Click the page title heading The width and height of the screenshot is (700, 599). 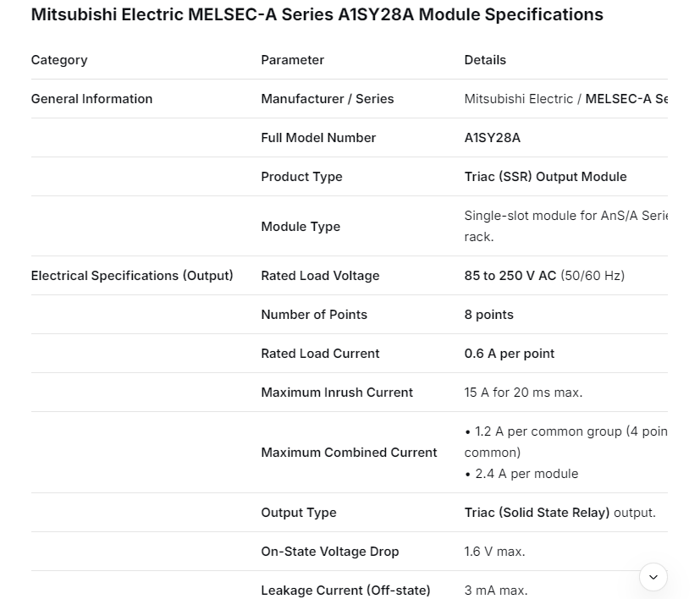(x=317, y=14)
